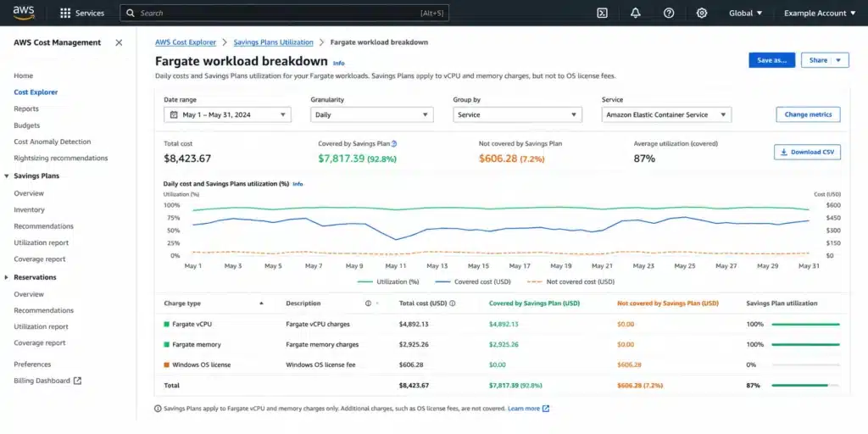The image size is (868, 434).
Task: Open the Amazon Elastic Container Service dropdown
Action: pos(666,114)
